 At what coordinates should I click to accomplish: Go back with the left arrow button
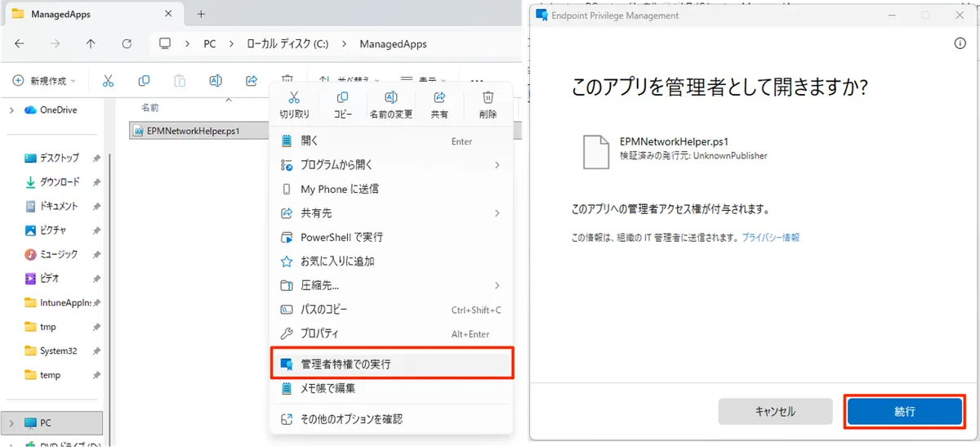click(x=20, y=44)
